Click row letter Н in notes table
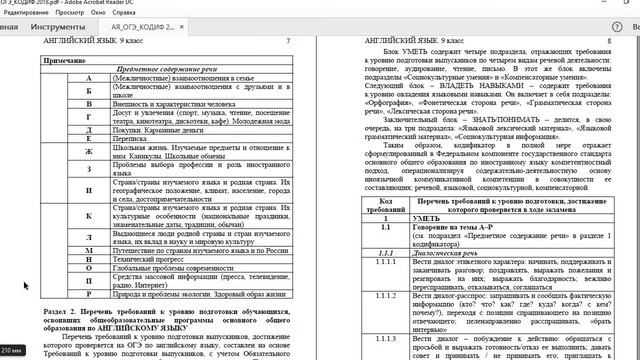The image size is (640, 360). tap(89, 259)
